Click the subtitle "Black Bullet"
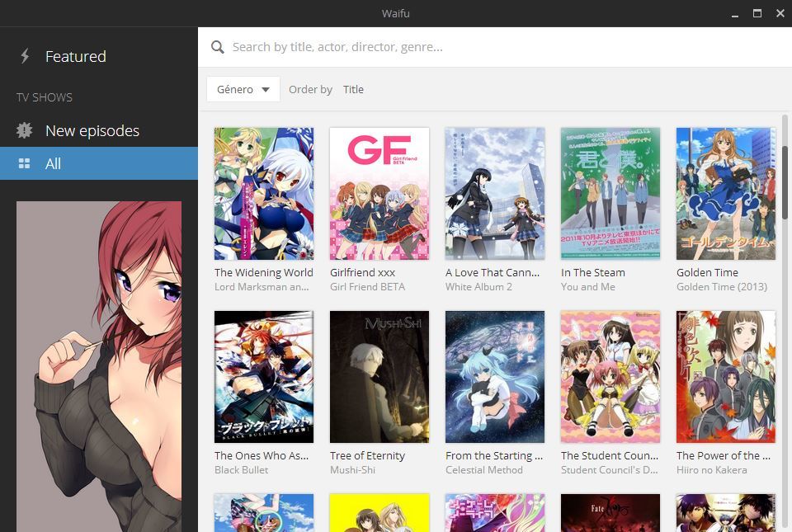This screenshot has height=532, width=792. pyautogui.click(x=241, y=470)
